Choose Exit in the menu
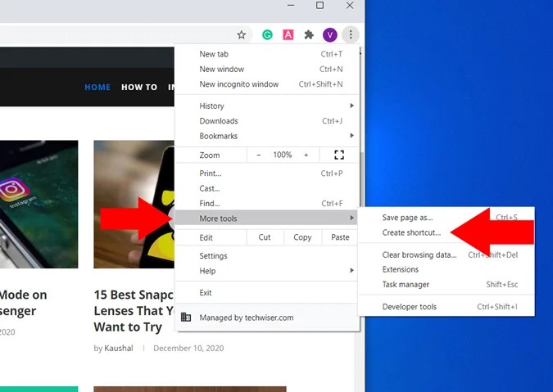Image resolution: width=553 pixels, height=392 pixels. [267, 293]
